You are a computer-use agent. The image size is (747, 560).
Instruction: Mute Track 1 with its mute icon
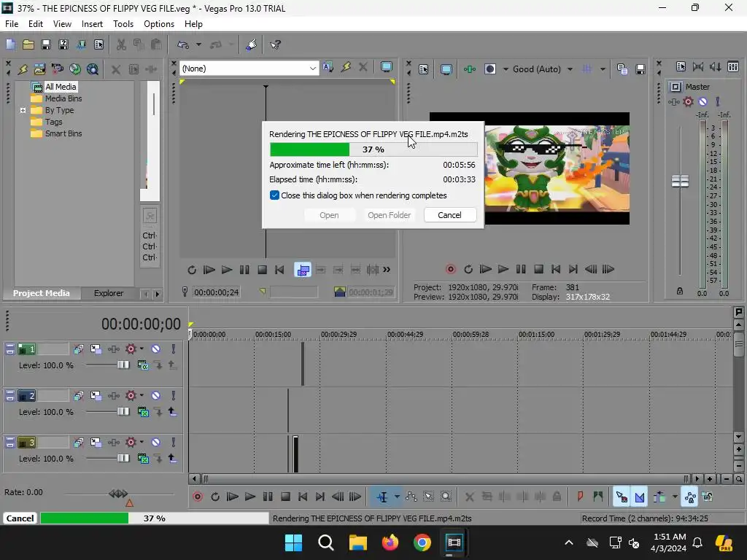point(156,349)
